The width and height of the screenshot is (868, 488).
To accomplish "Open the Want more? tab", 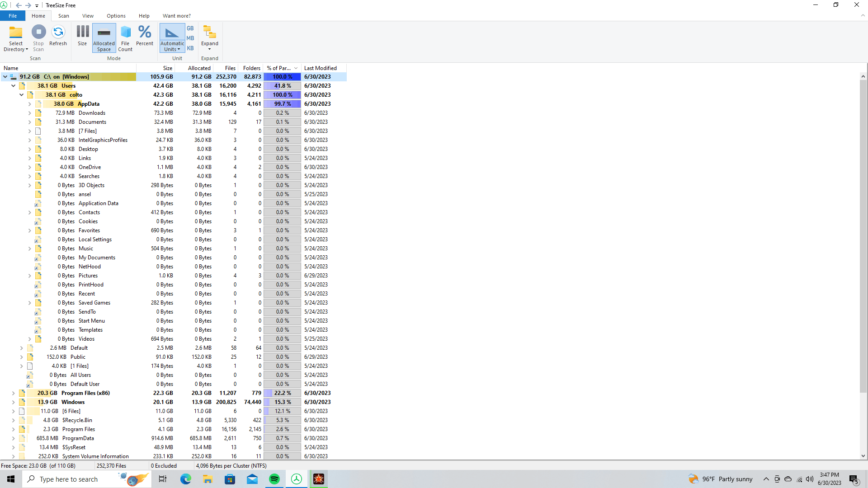I will 176,16.
